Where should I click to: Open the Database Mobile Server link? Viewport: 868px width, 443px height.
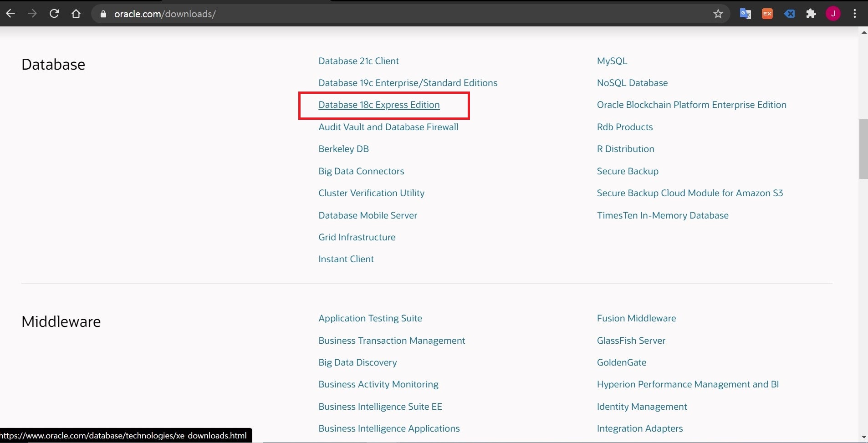point(368,215)
